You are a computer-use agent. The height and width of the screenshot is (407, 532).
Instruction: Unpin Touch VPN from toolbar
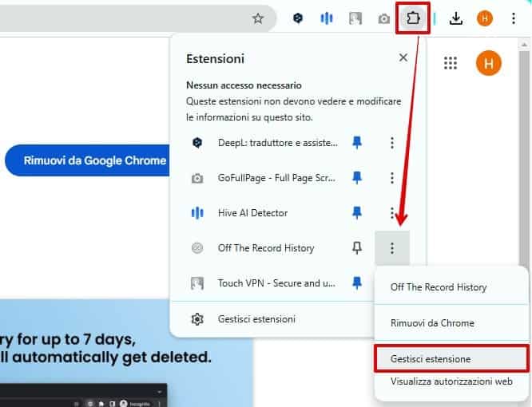(356, 283)
